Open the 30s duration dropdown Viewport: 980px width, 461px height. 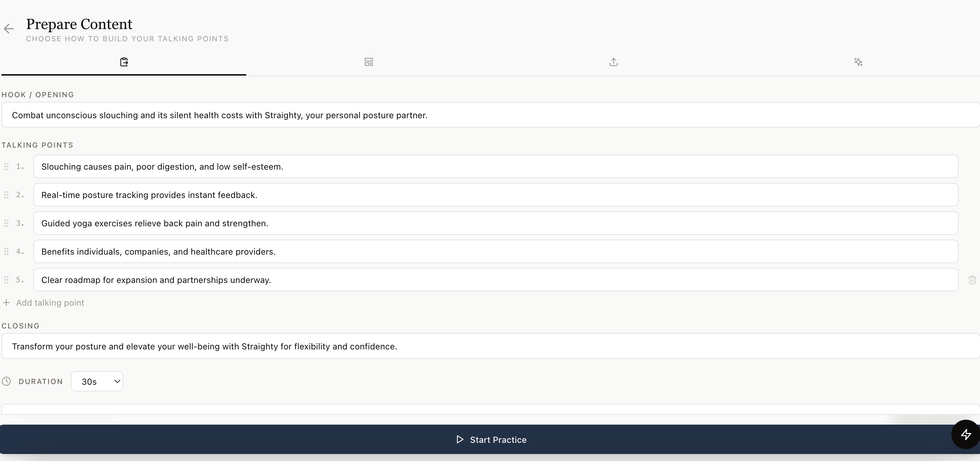[97, 381]
